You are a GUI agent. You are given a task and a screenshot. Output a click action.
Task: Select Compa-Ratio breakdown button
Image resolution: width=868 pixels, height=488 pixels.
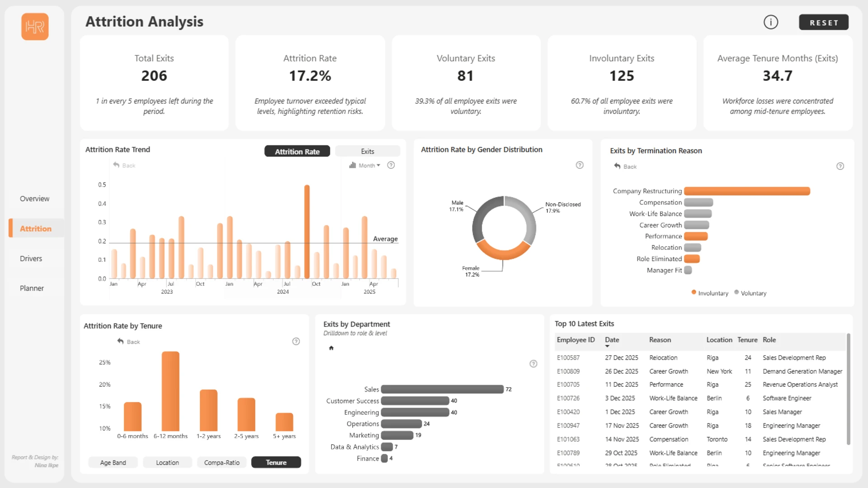(x=222, y=462)
